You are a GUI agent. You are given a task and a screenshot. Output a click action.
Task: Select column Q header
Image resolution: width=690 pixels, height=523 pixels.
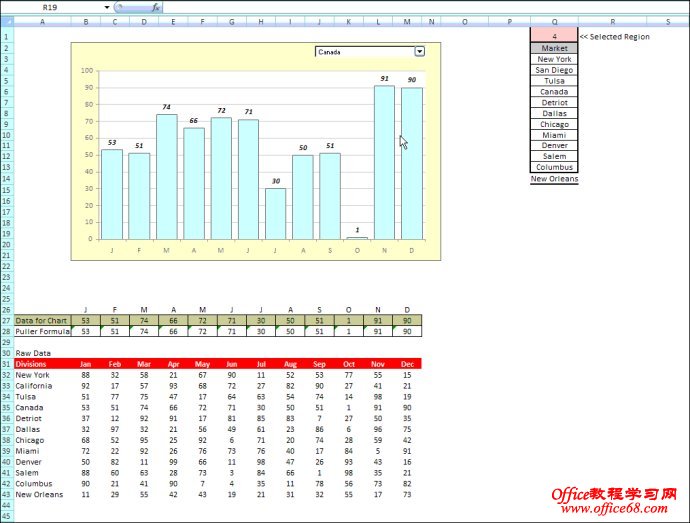(x=554, y=22)
